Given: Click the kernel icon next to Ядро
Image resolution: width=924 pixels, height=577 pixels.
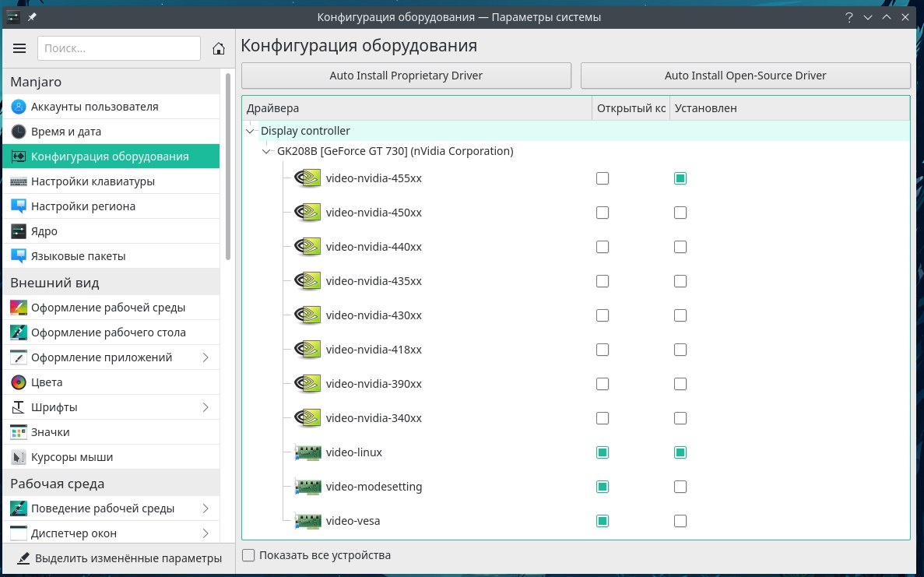Looking at the screenshot, I should [18, 231].
